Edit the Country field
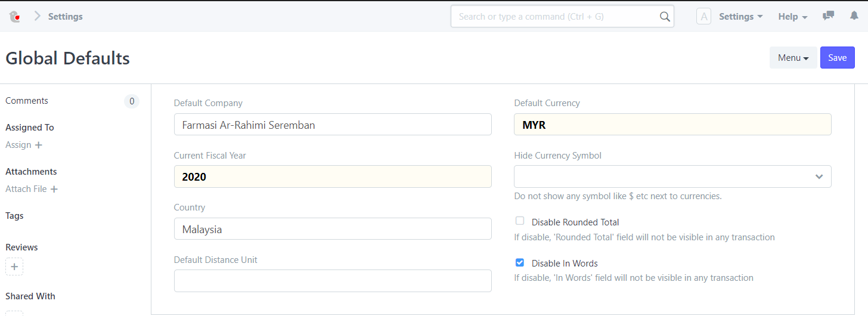This screenshot has height=316, width=868. (x=333, y=229)
